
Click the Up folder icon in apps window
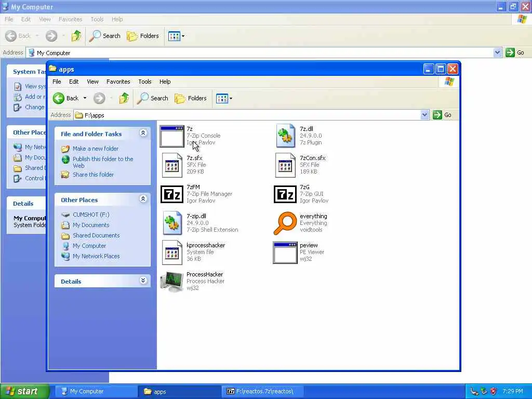pos(124,98)
